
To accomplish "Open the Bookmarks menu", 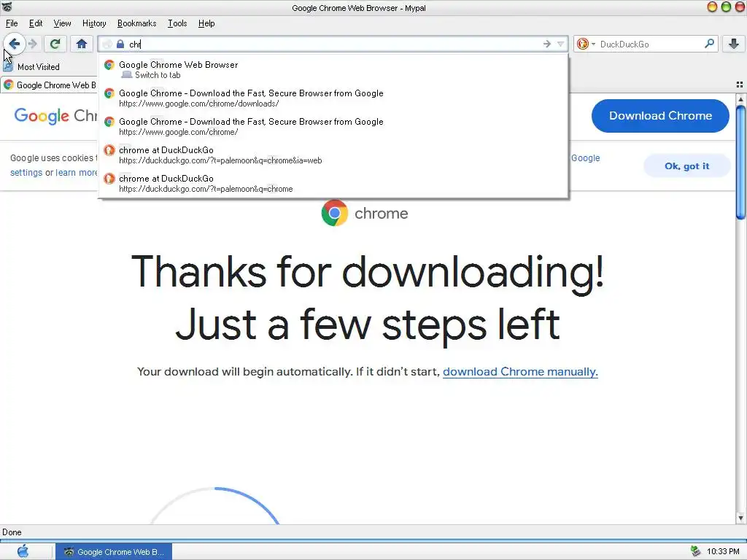I will 136,23.
